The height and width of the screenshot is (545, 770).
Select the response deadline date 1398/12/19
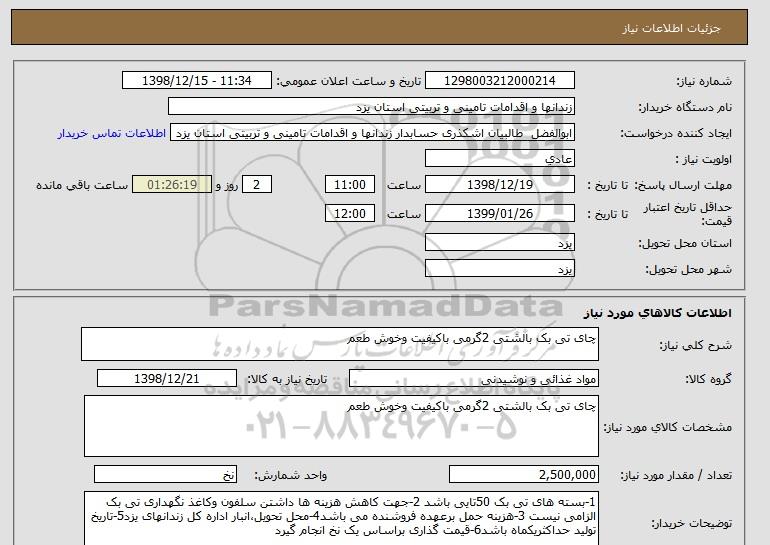click(x=500, y=185)
